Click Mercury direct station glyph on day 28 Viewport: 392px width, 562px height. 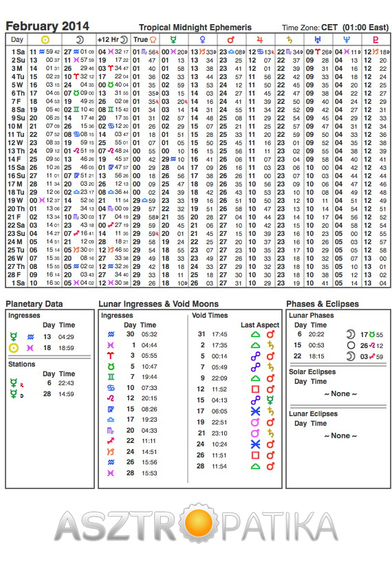pos(13,394)
